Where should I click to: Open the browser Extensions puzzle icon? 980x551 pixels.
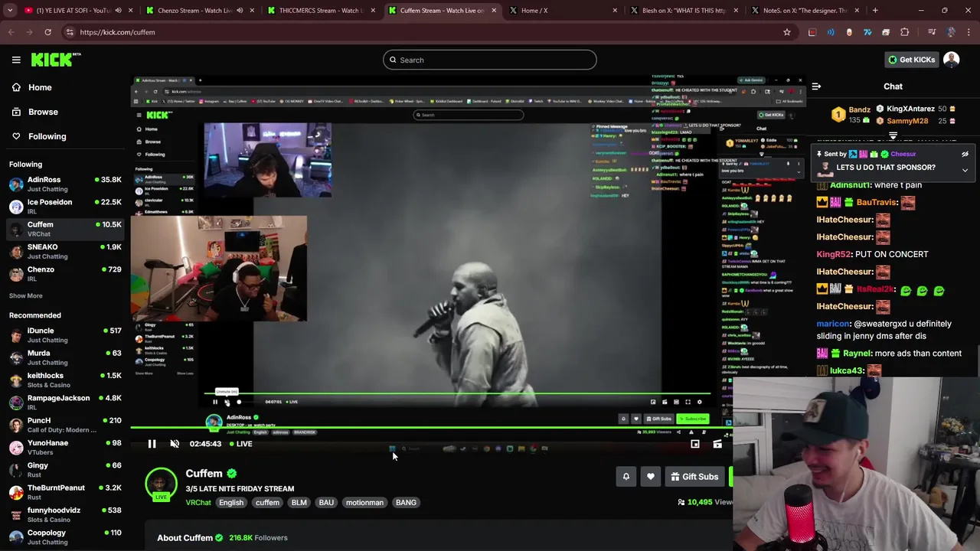coord(904,32)
